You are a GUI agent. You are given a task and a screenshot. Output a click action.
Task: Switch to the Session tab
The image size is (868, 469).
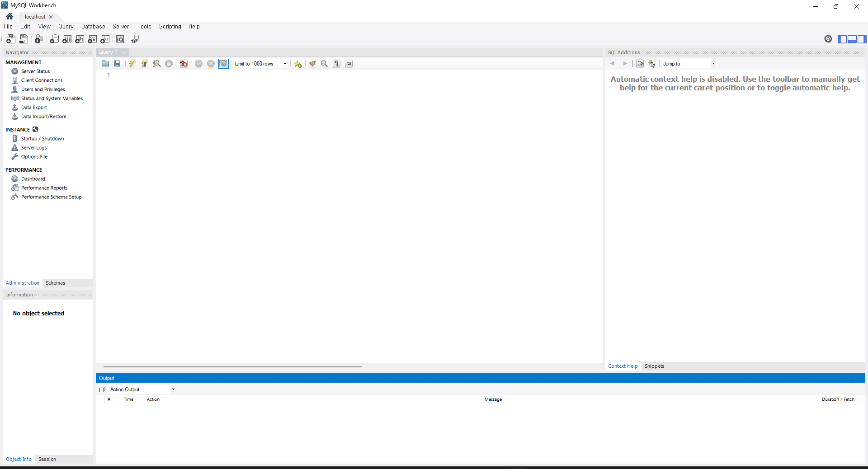tap(47, 459)
